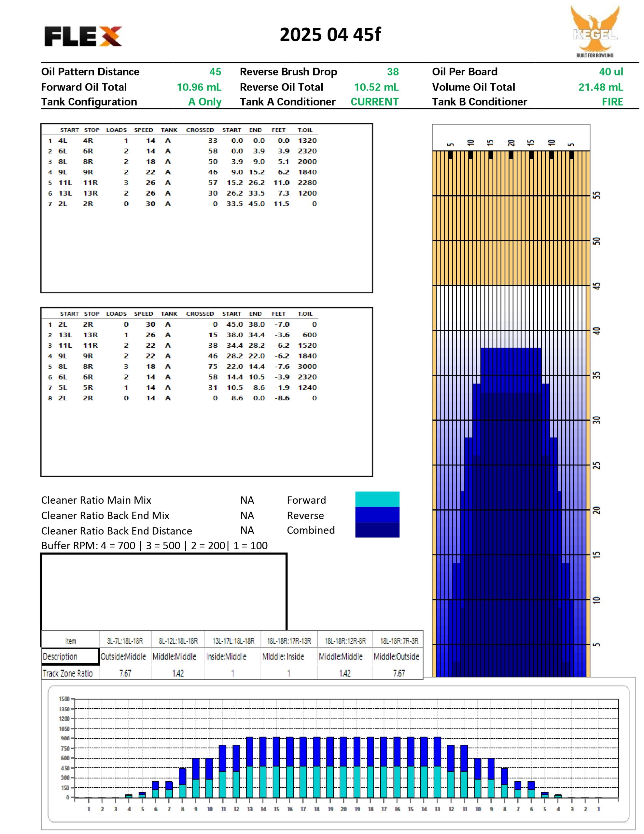The width and height of the screenshot is (644, 834).
Task: Select the Reverse blue color swatch
Action: click(x=377, y=514)
